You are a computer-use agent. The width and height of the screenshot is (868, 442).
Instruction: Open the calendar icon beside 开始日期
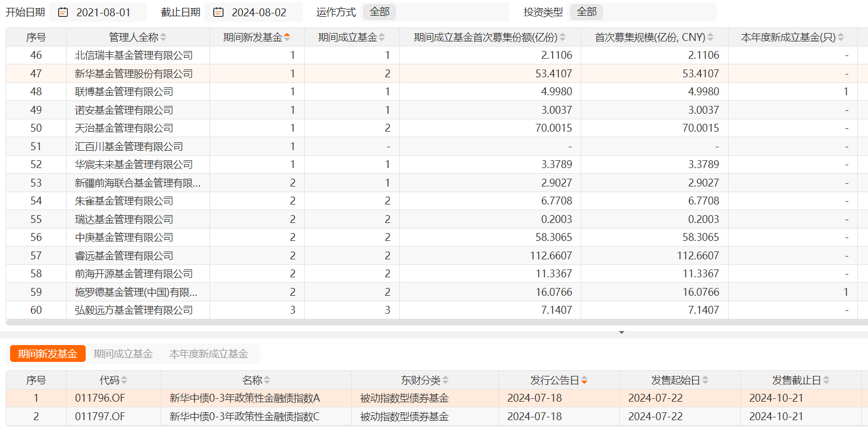click(x=62, y=11)
